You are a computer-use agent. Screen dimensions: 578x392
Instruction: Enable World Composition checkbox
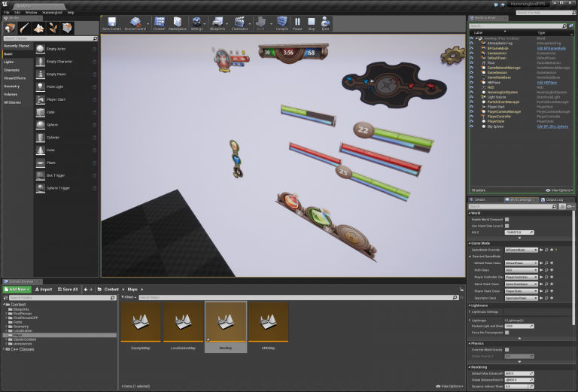[507, 220]
